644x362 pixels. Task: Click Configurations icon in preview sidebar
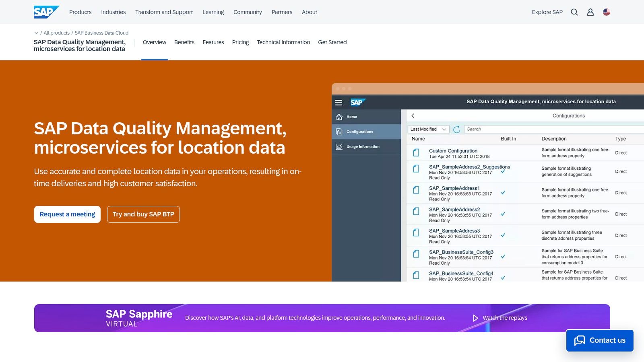[339, 132]
